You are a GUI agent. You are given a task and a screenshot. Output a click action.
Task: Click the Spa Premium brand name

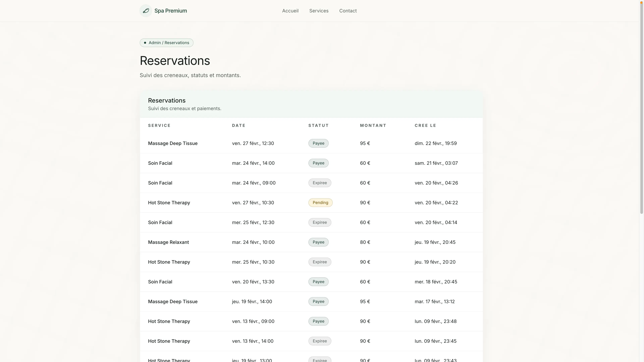tap(171, 11)
